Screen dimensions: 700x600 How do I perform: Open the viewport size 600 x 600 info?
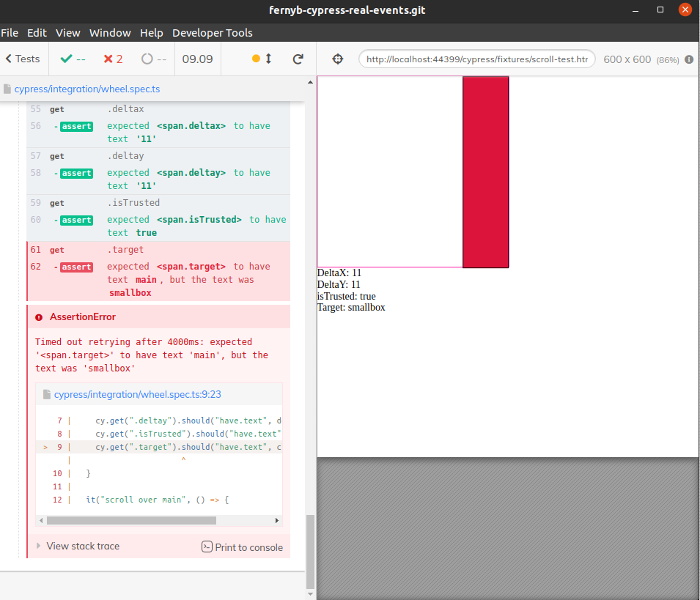click(x=627, y=59)
